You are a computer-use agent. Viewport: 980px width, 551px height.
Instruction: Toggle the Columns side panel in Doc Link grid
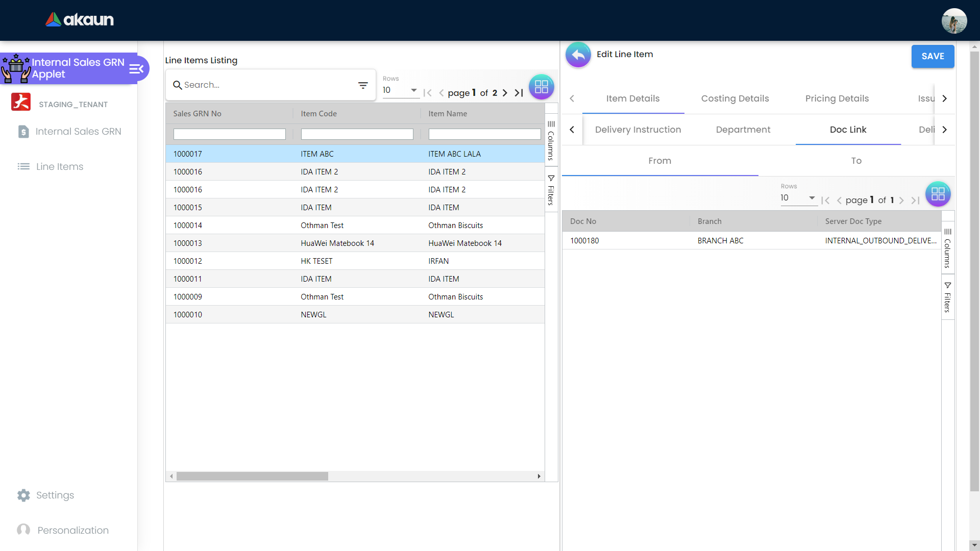tap(947, 248)
